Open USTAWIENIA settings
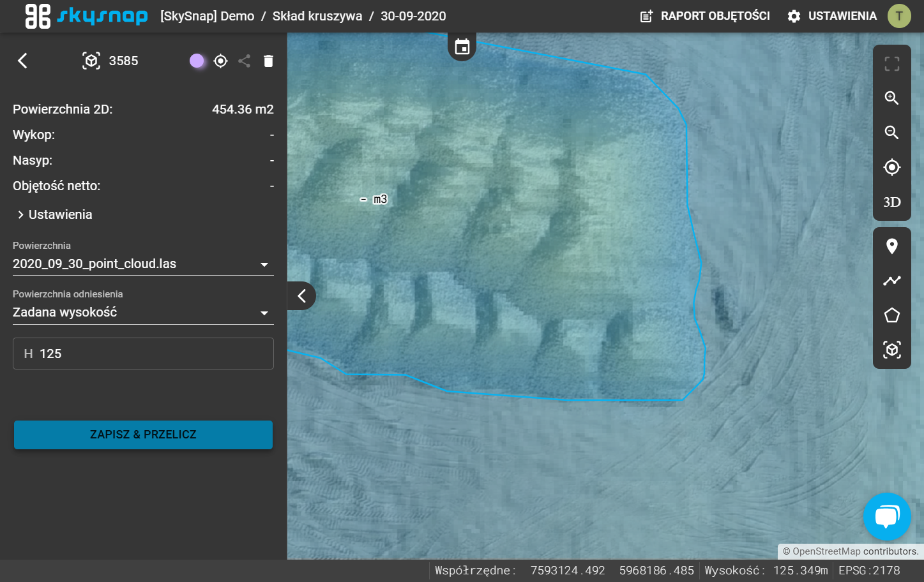Image resolution: width=924 pixels, height=582 pixels. (x=832, y=16)
